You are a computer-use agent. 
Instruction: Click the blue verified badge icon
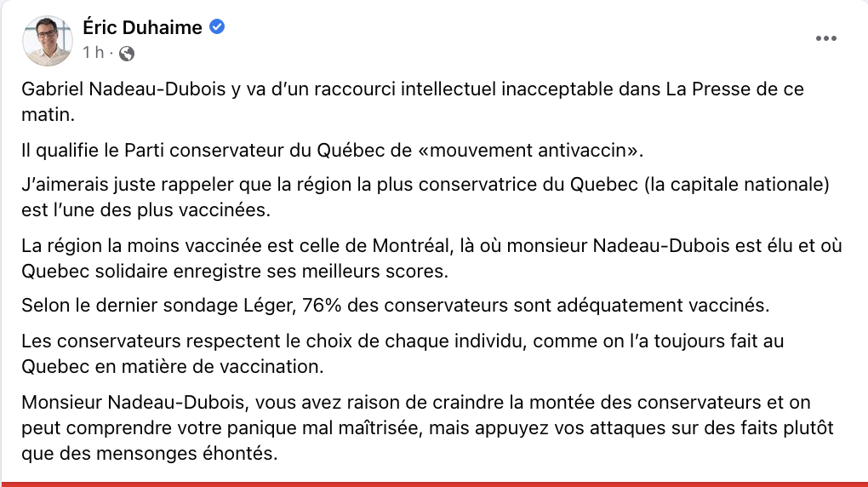[217, 26]
